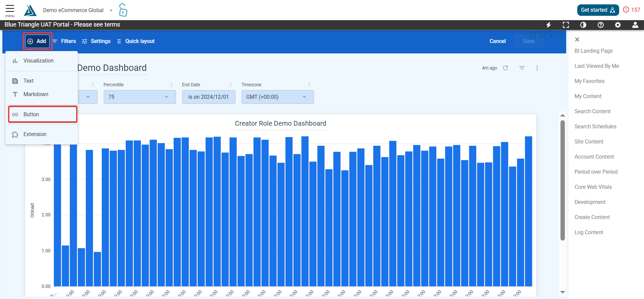Open Search Schedules
Viewport: 644px width, 299px height.
(x=595, y=127)
